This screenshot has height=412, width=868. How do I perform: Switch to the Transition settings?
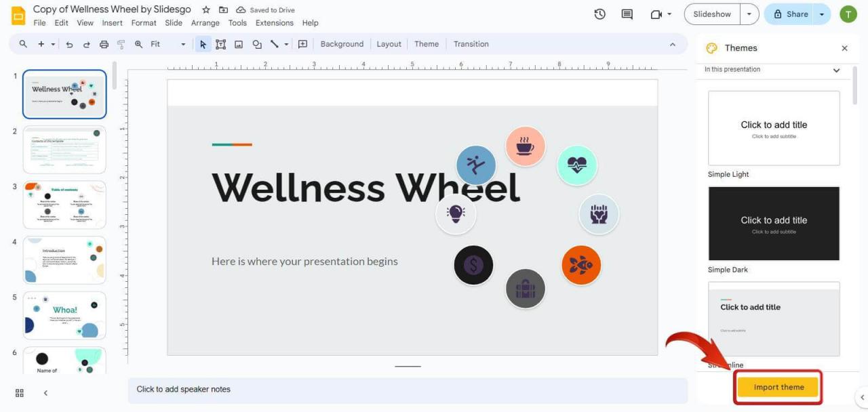471,44
